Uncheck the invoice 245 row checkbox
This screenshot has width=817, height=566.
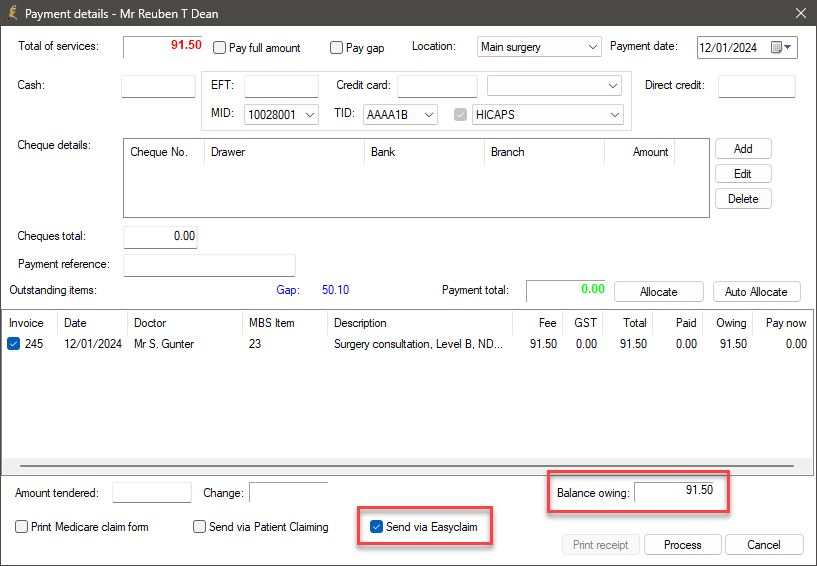point(14,344)
